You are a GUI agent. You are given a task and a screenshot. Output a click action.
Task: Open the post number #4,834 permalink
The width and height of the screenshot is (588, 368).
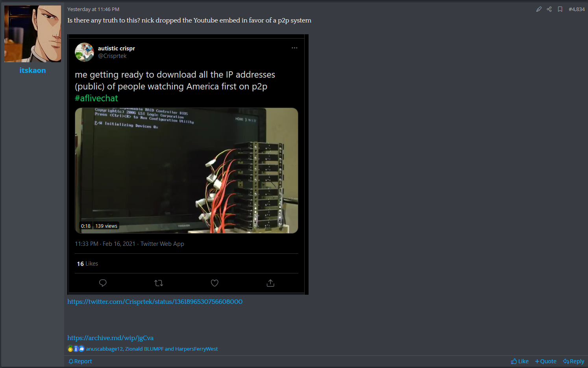click(x=577, y=9)
